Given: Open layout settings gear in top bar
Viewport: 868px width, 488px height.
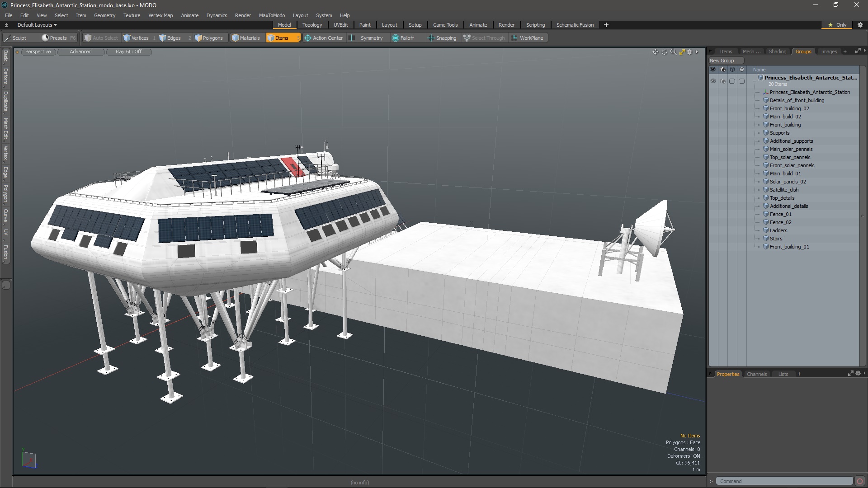Looking at the screenshot, I should click(x=860, y=25).
